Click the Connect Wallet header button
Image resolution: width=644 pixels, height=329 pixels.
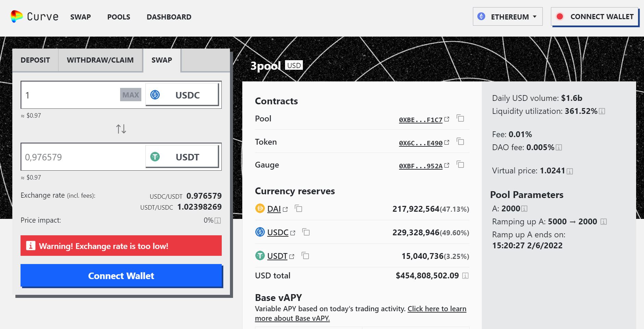595,16
